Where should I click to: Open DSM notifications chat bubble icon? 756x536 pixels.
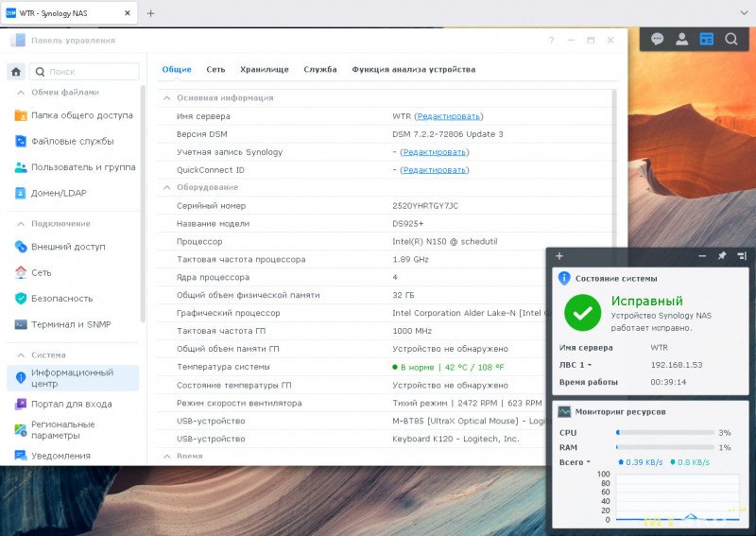click(657, 39)
